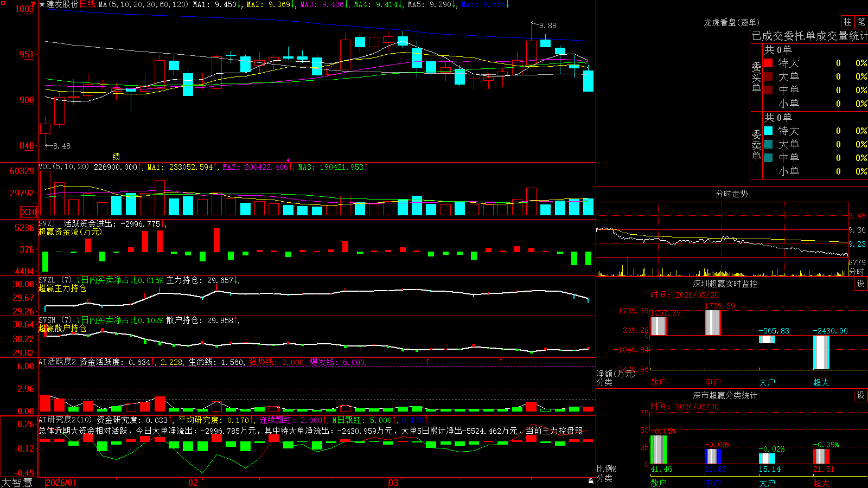Click the 深市超赢分类统计 panel title
The height and width of the screenshot is (488, 868).
pos(725,395)
